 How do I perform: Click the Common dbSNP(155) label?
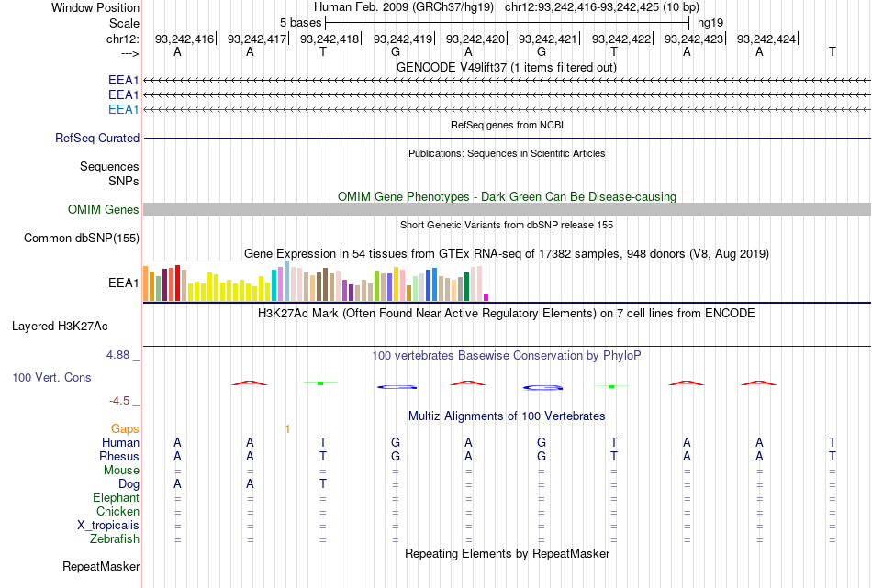pyautogui.click(x=82, y=238)
